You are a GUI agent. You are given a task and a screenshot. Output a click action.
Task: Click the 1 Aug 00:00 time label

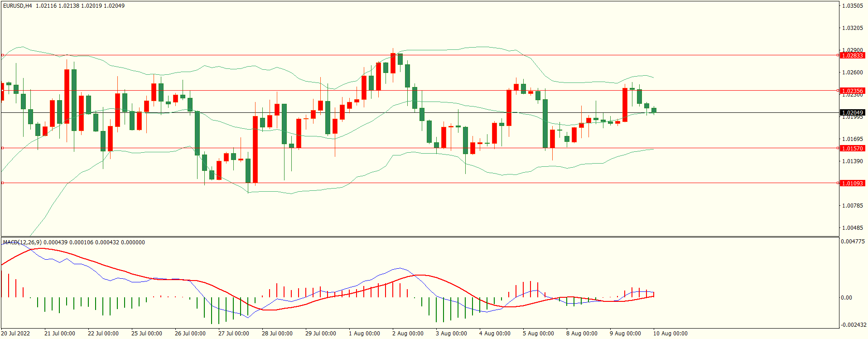(x=364, y=334)
